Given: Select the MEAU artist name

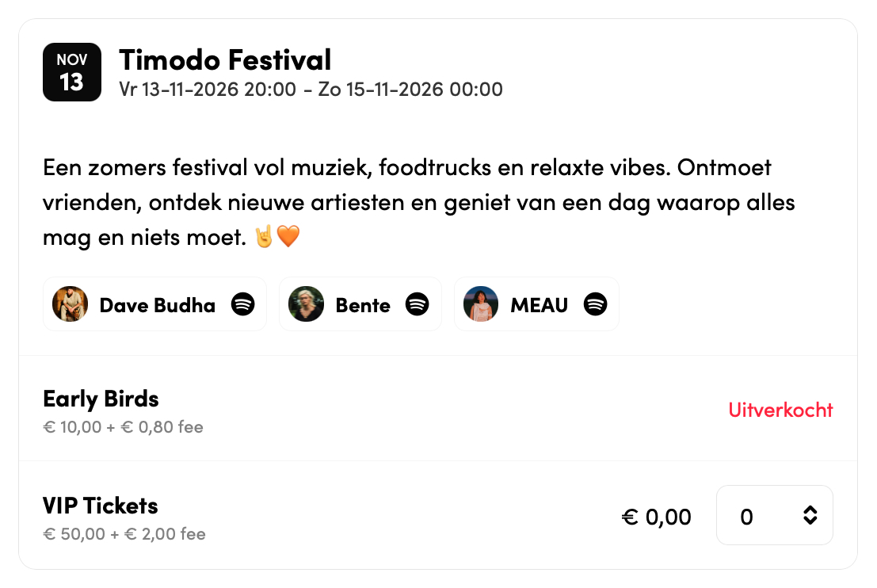Looking at the screenshot, I should click(539, 305).
